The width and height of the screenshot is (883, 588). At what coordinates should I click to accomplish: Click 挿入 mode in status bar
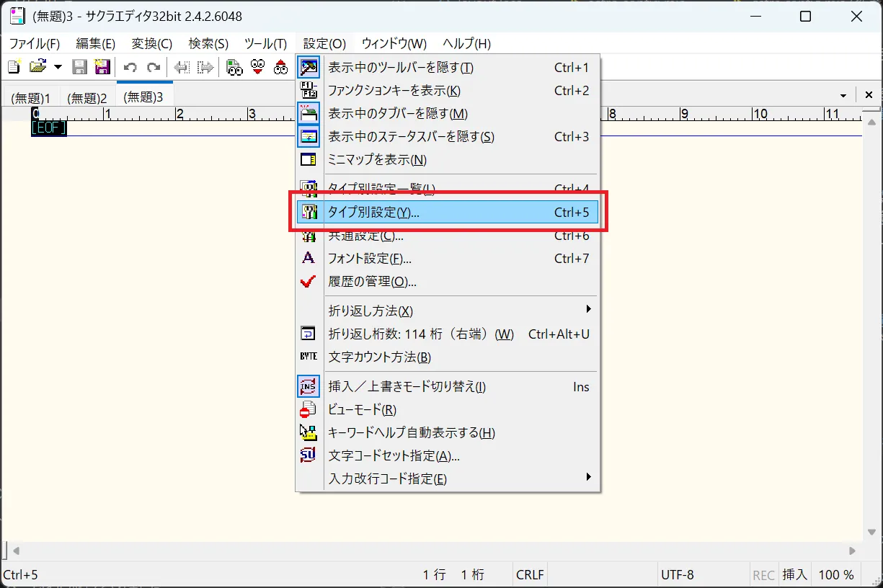coord(795,575)
